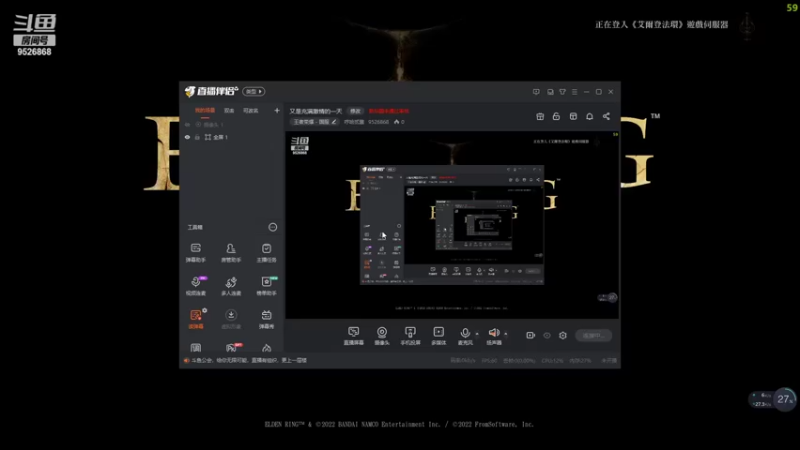Viewport: 800px width, 450px height.
Task: Click the shirt skin icon in the title bar
Action: click(x=562, y=92)
